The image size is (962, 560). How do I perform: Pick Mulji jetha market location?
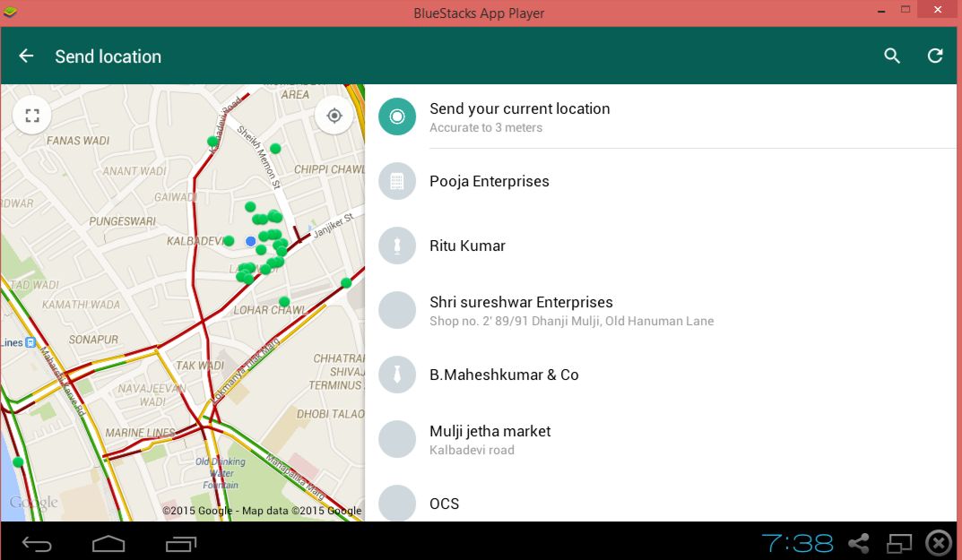[661, 439]
